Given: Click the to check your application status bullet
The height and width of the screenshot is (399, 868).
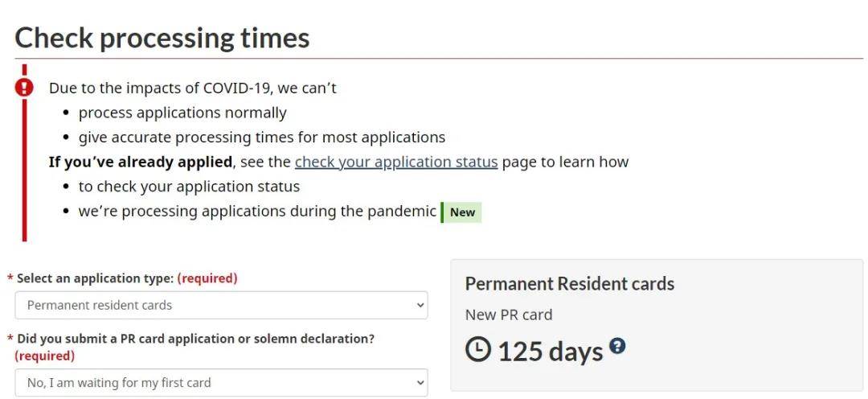Looking at the screenshot, I should (x=189, y=187).
